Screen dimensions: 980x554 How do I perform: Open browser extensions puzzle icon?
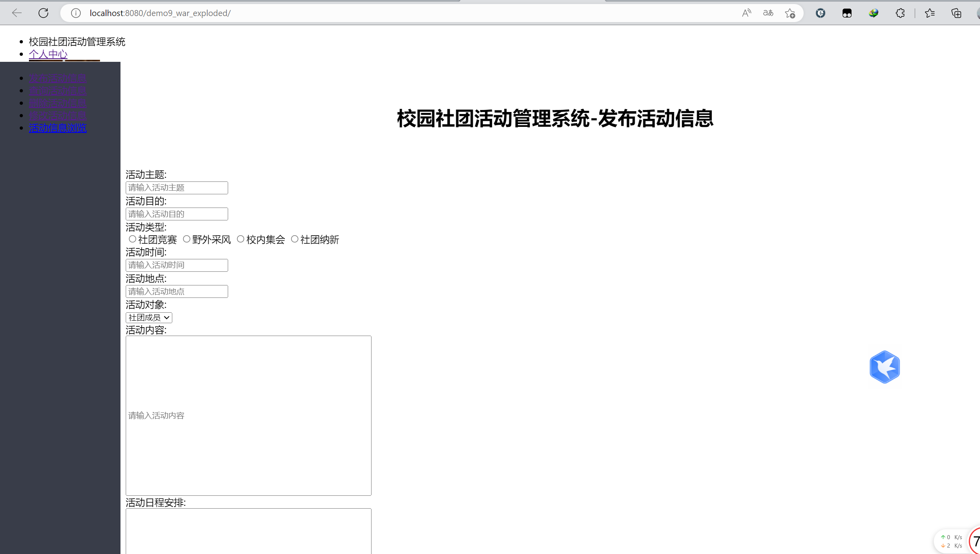coord(900,13)
